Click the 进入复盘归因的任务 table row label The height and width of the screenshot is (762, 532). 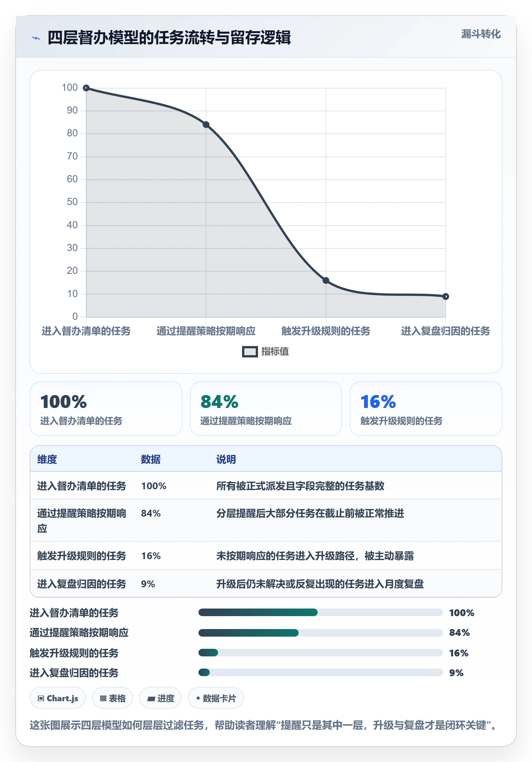tap(81, 584)
